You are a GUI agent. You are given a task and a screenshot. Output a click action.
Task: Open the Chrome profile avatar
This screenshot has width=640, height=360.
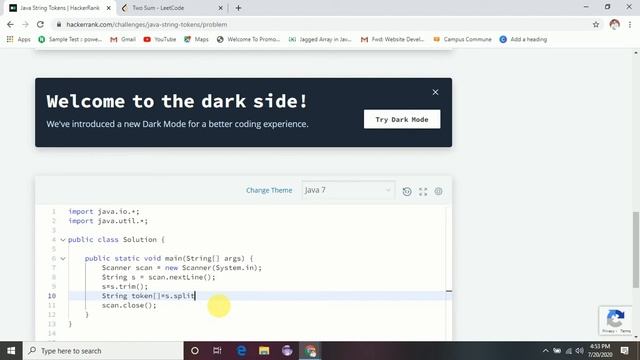click(614, 24)
